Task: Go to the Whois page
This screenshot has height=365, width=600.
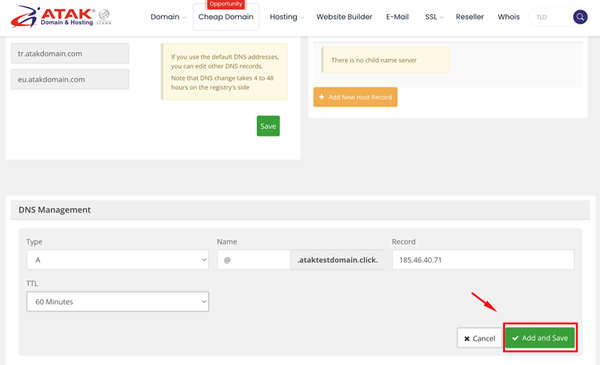Action: coord(509,17)
